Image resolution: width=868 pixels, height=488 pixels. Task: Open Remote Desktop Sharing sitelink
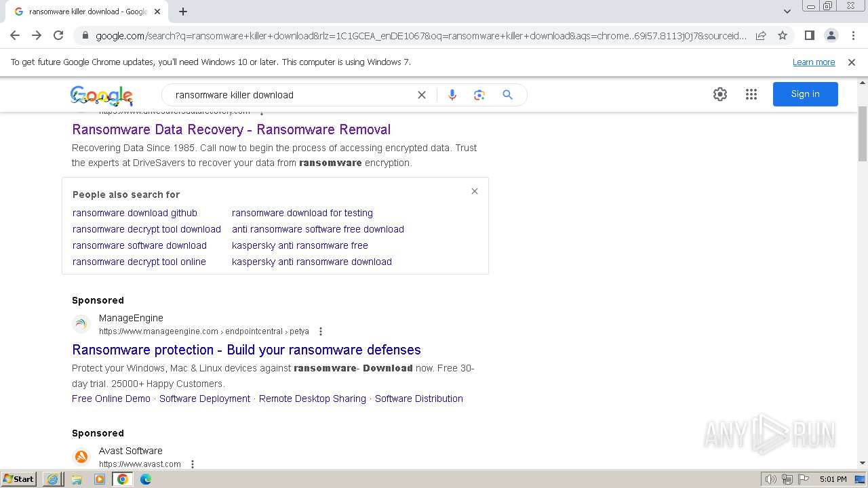[313, 399]
